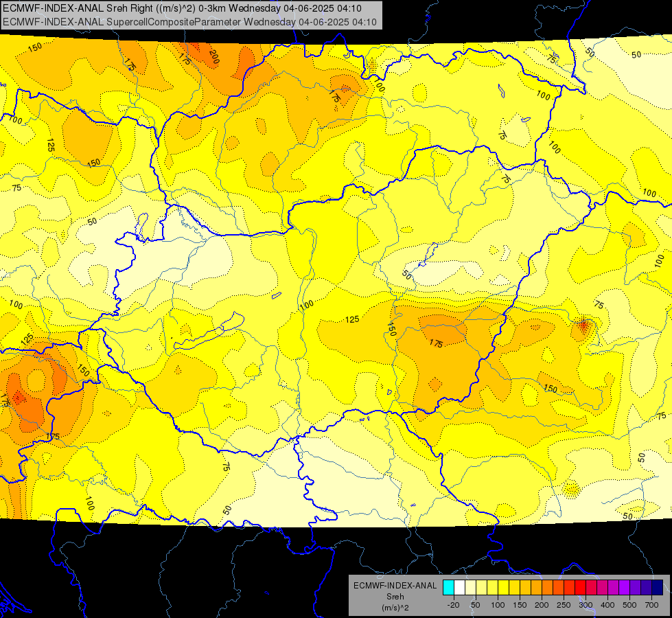Image resolution: width=672 pixels, height=618 pixels.
Task: Click the 'SupercellCompositeParameter' title line
Action: pos(190,22)
